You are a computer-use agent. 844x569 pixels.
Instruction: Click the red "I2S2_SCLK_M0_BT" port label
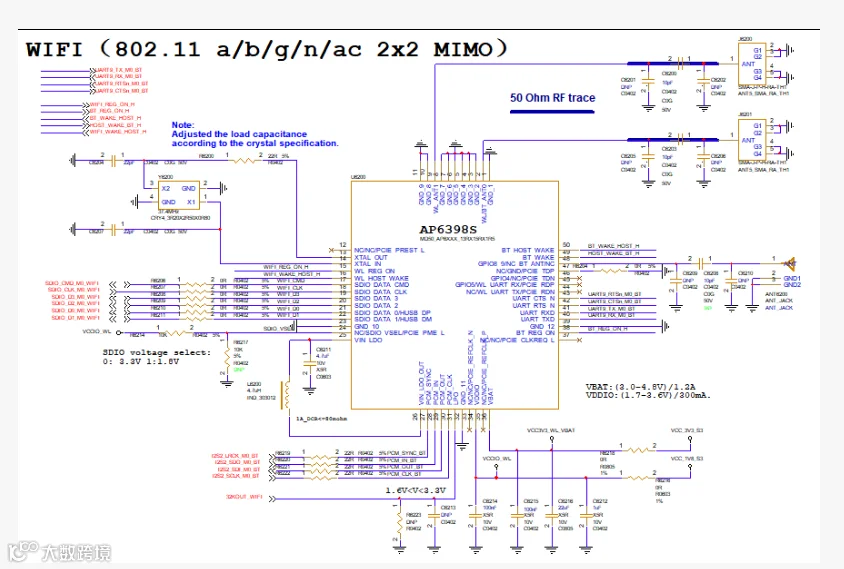click(236, 476)
